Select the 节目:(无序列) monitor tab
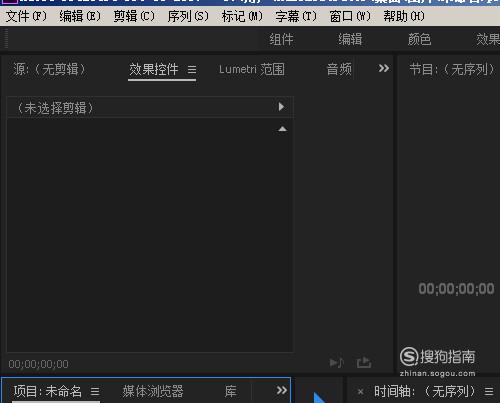The image size is (500, 403). [x=452, y=69]
